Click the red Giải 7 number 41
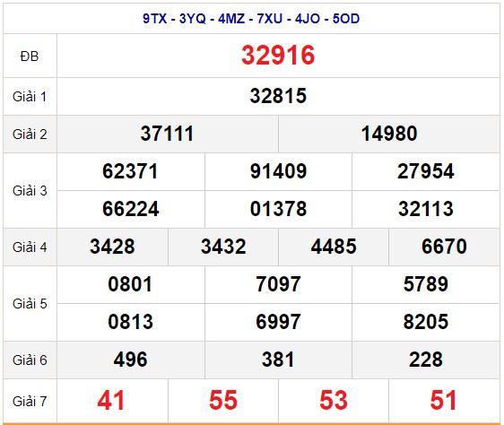504x425 pixels. [111, 401]
